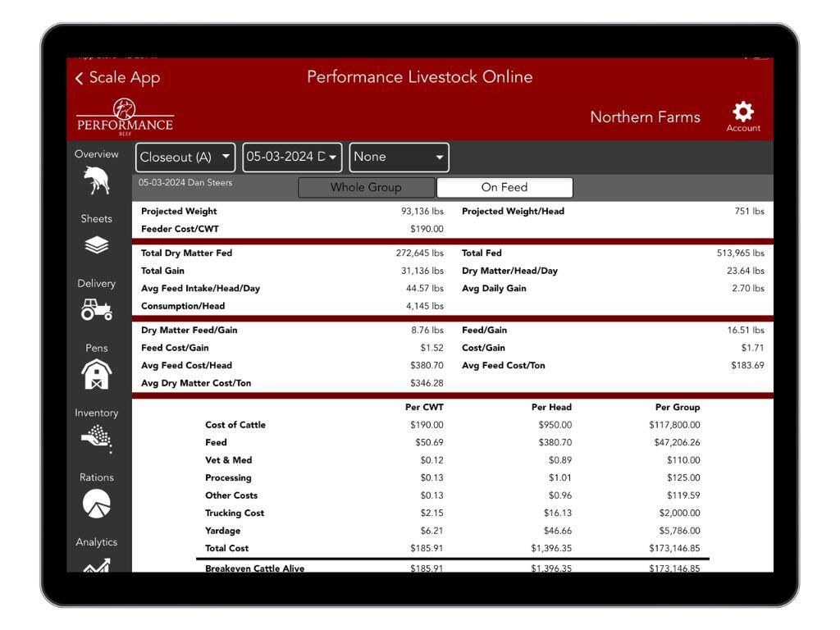Click Cost/Gain value $1.71

753,348
